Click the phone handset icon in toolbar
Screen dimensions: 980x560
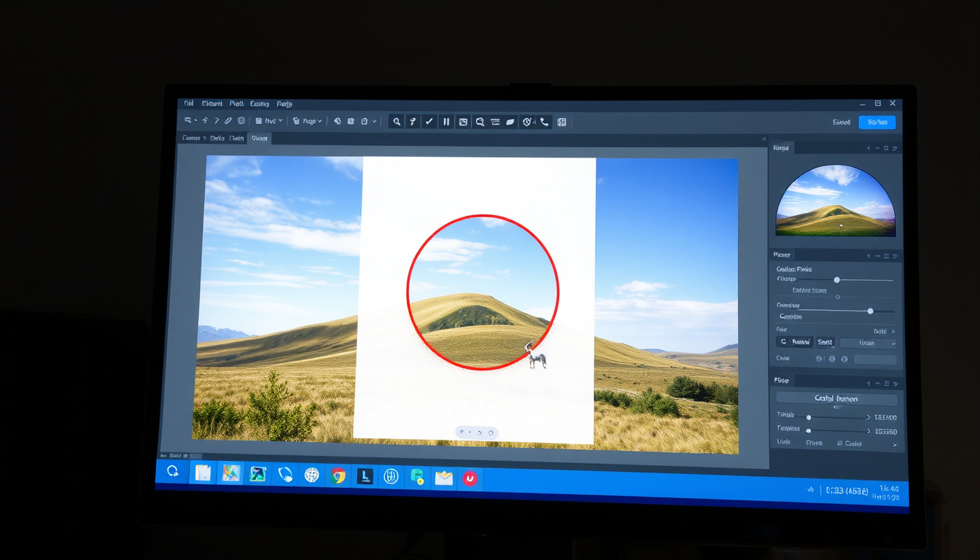[544, 122]
